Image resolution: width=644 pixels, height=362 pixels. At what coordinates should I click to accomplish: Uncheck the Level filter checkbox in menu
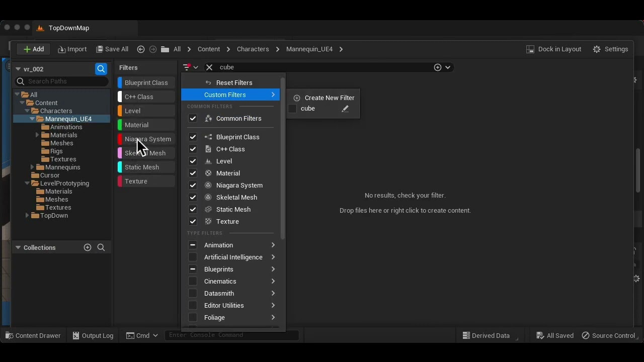click(x=193, y=161)
